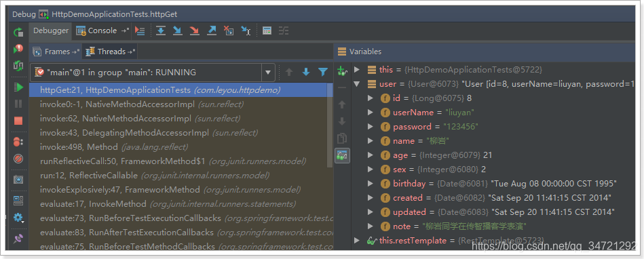This screenshot has height=259, width=644.
Task: Click the Force Step Into red arrow
Action: pos(194,31)
